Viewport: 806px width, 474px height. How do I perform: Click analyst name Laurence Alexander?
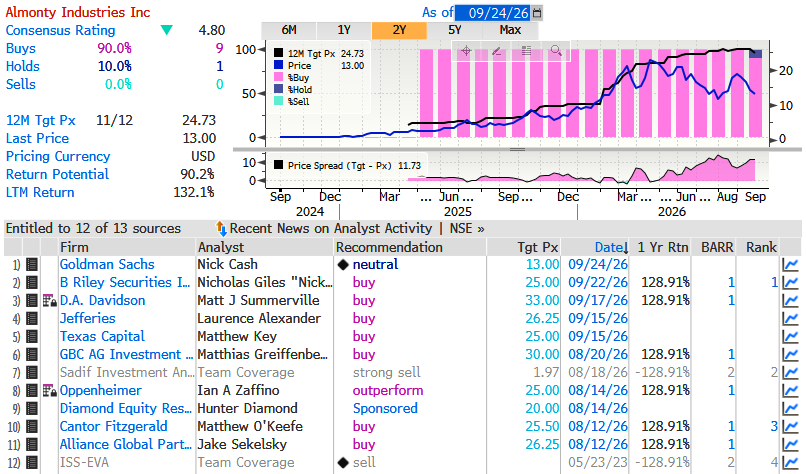coord(259,318)
